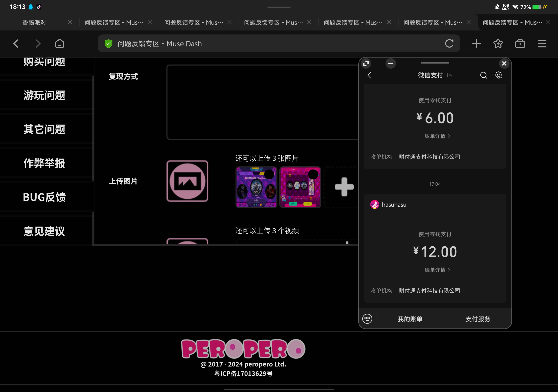Screen dimensions: 558x392
Task: Go forward in the browser history
Action: [x=38, y=44]
